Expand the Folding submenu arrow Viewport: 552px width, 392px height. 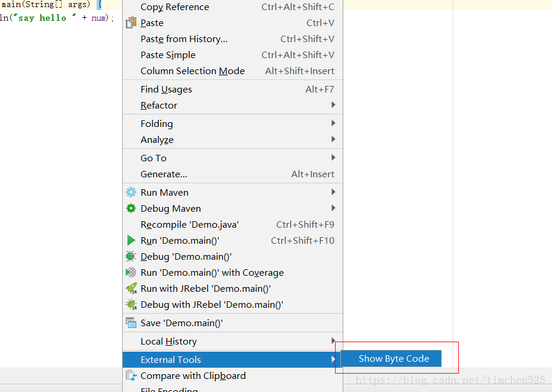click(x=333, y=123)
